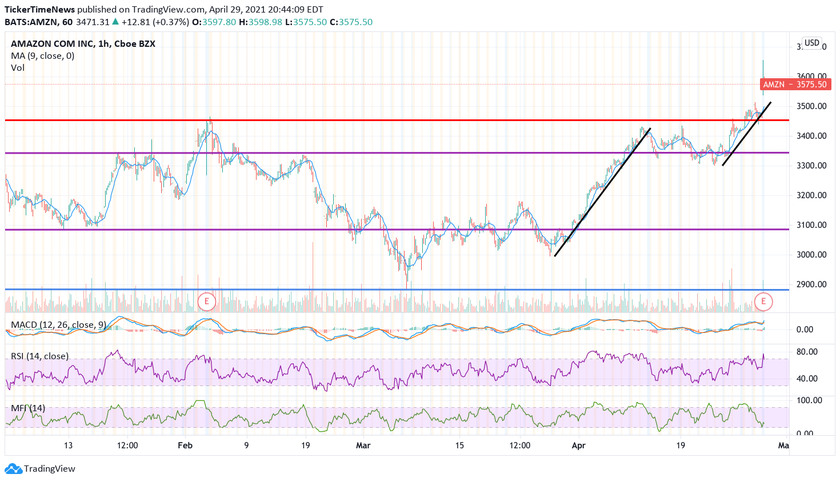Click the AMZN 3575.50 price tag
This screenshot has width=840, height=482.
point(795,84)
